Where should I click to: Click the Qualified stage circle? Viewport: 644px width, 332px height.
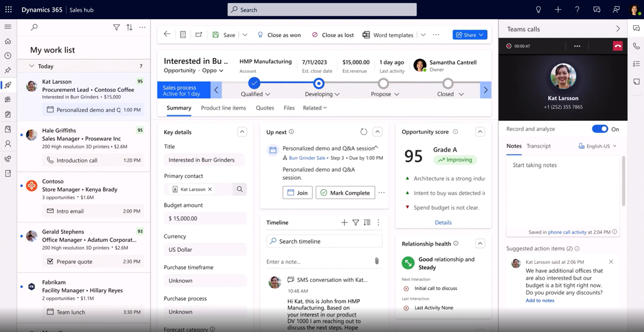click(x=254, y=83)
